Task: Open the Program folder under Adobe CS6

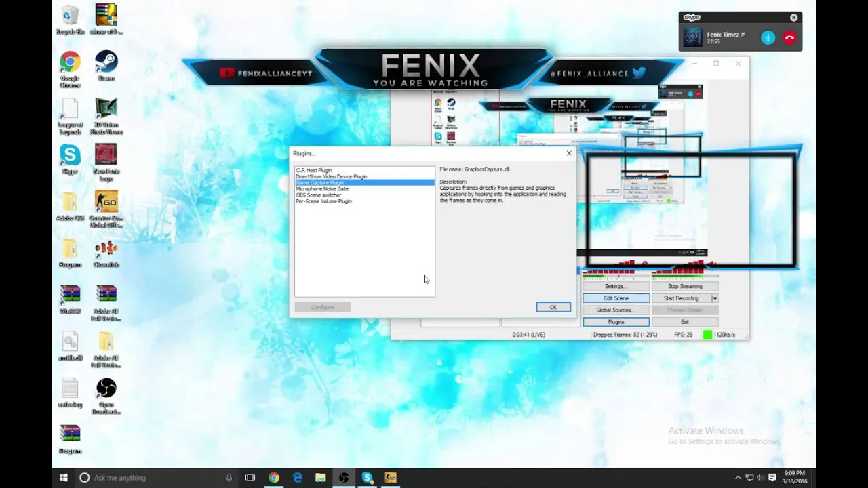Action: tap(70, 252)
